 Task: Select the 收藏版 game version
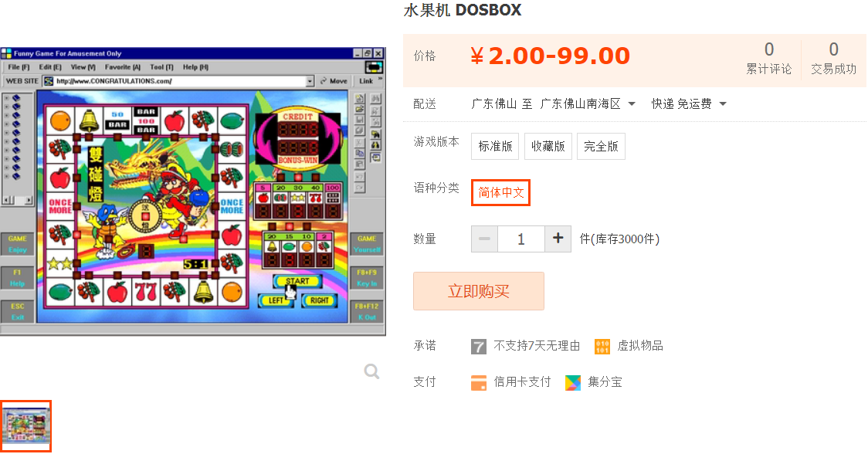point(548,146)
